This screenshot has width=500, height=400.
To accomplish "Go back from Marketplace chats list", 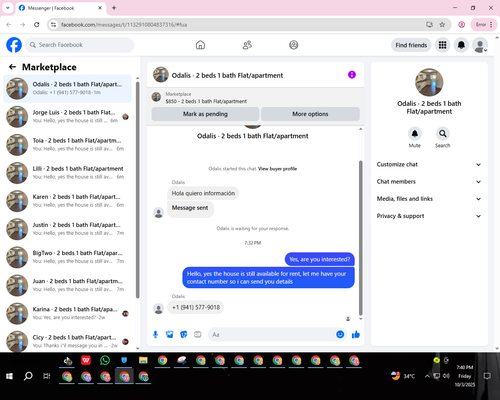I will (12, 67).
